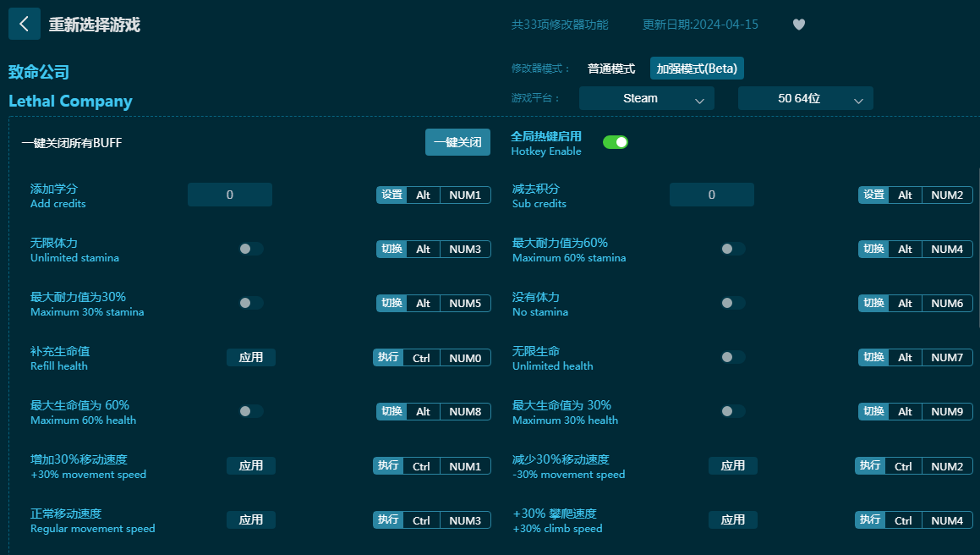The width and height of the screenshot is (980, 555).
Task: Change NUM6 key for No stamina
Action: (x=947, y=303)
